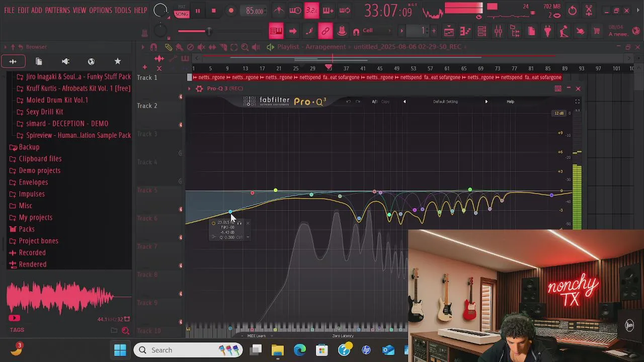Viewport: 644px width, 362px height.
Task: Open the Pro-Q 3 Help menu
Action: click(x=510, y=102)
